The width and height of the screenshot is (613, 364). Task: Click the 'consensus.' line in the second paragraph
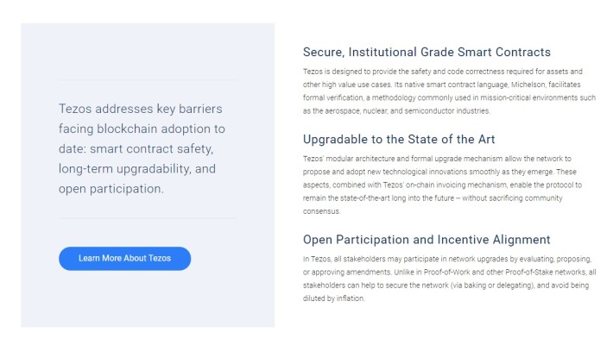click(322, 211)
